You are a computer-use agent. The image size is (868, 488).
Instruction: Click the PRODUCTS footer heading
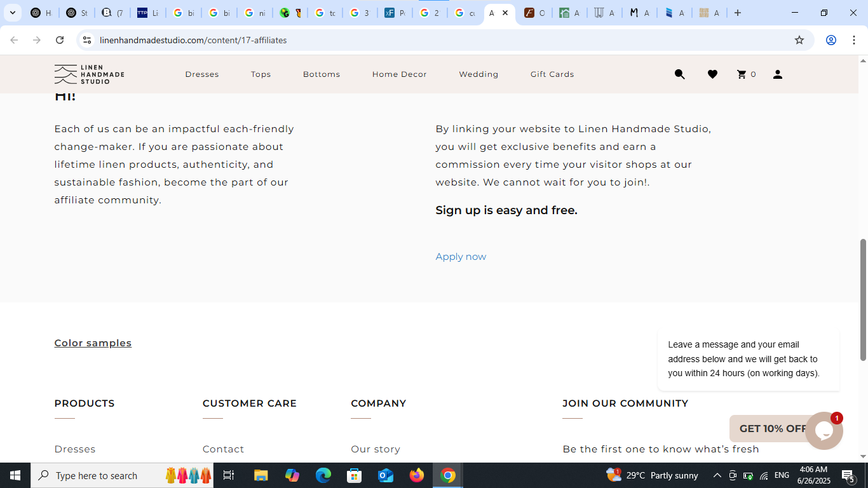coord(85,403)
